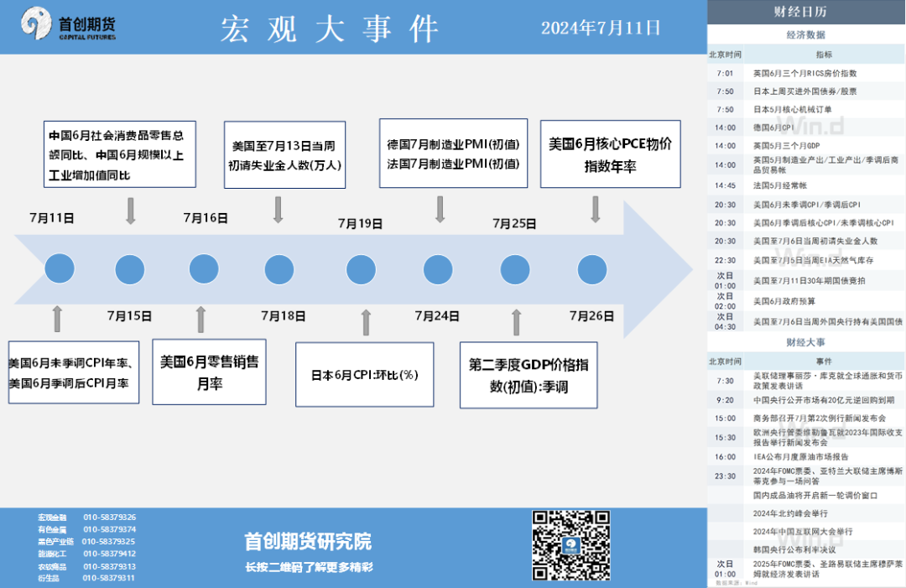Select the timeline circle marker for 7月26日
Image resolution: width=906 pixels, height=588 pixels.
click(592, 270)
